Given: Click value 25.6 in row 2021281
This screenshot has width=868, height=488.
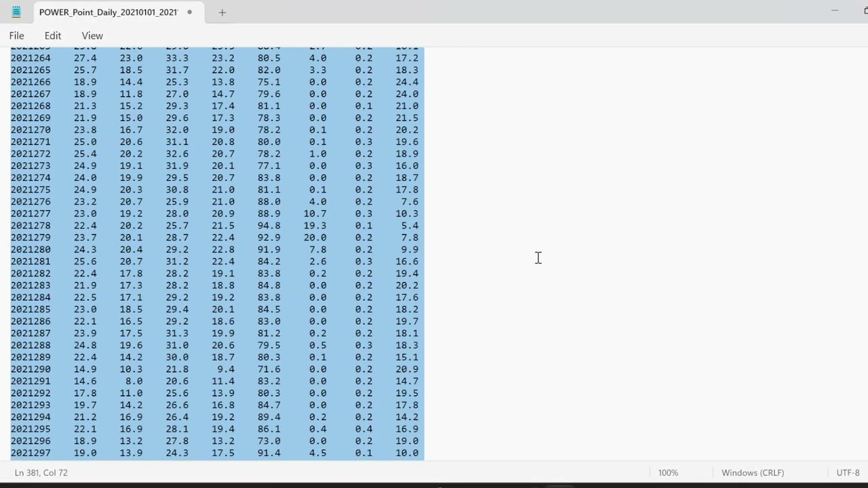Looking at the screenshot, I should click(85, 262).
